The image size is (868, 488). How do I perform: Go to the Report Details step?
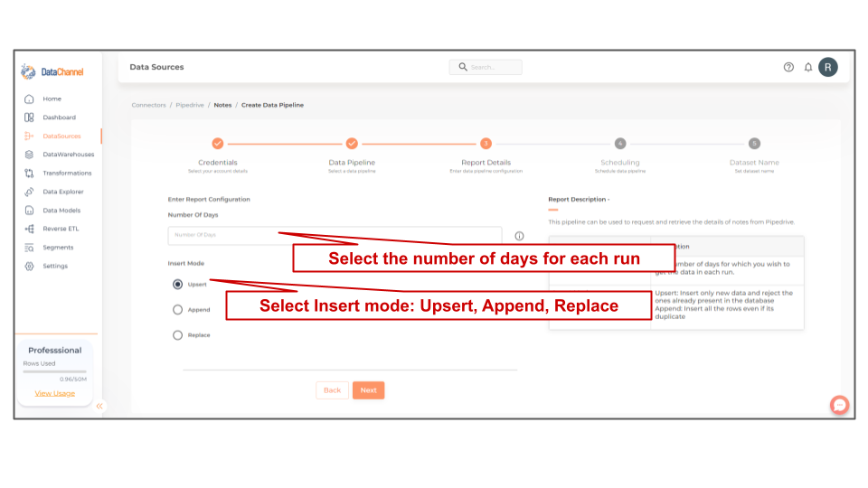(486, 144)
